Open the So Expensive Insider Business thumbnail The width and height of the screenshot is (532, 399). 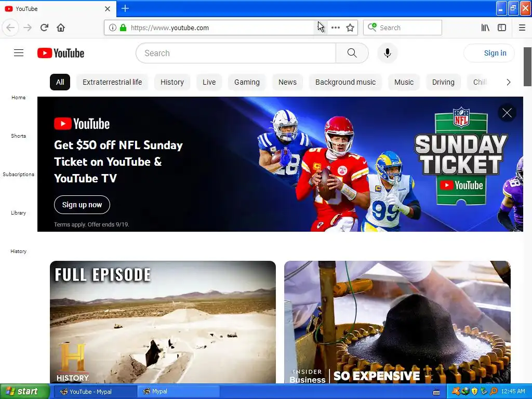(x=397, y=322)
